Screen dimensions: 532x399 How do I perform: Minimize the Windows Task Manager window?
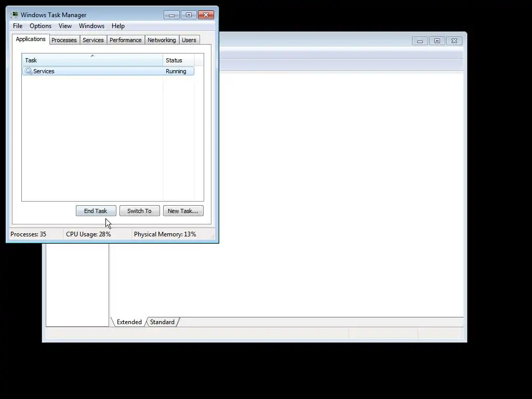coord(171,15)
